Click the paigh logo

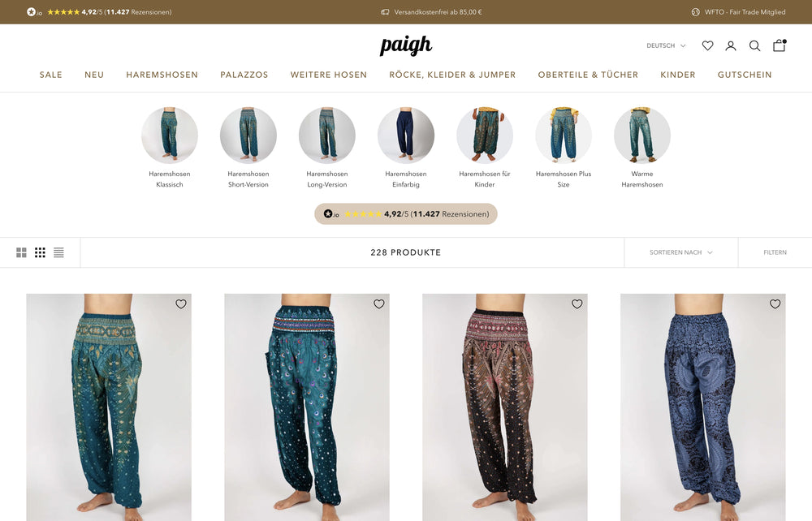coord(405,45)
